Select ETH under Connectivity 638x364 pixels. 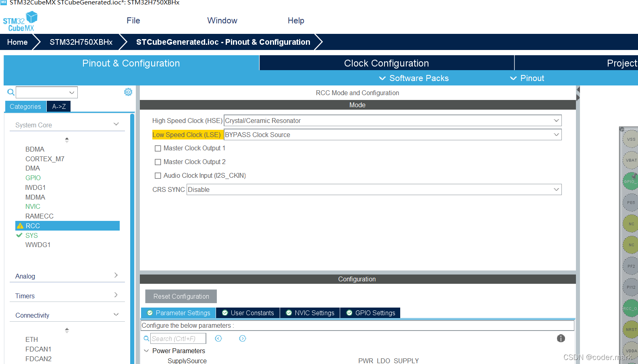[x=31, y=339]
